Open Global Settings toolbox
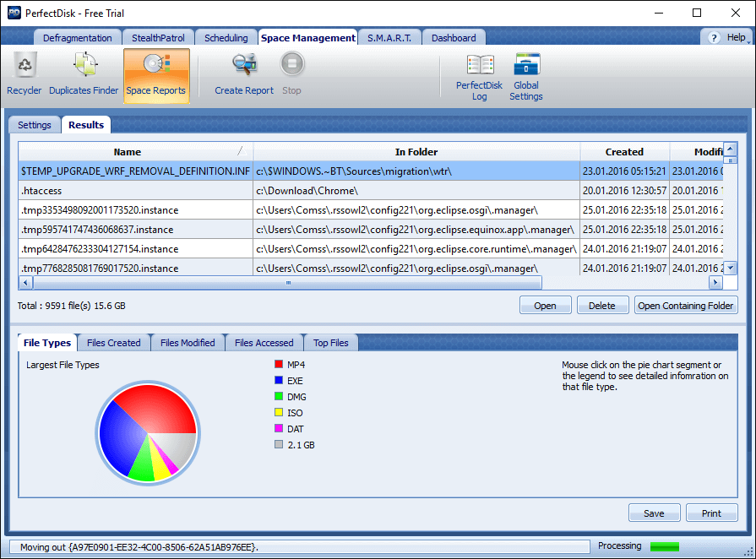Viewport: 756px width, 559px height. (x=526, y=77)
